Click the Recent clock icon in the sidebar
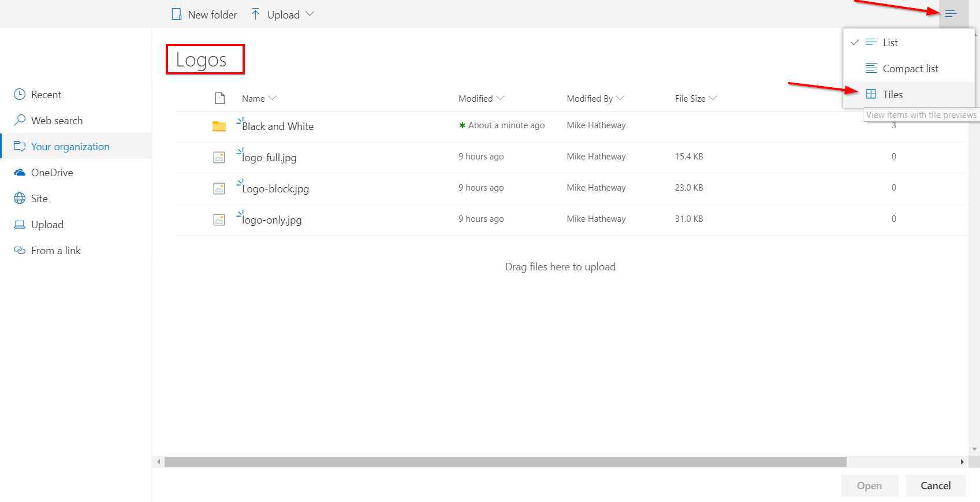This screenshot has height=502, width=980. [x=20, y=94]
